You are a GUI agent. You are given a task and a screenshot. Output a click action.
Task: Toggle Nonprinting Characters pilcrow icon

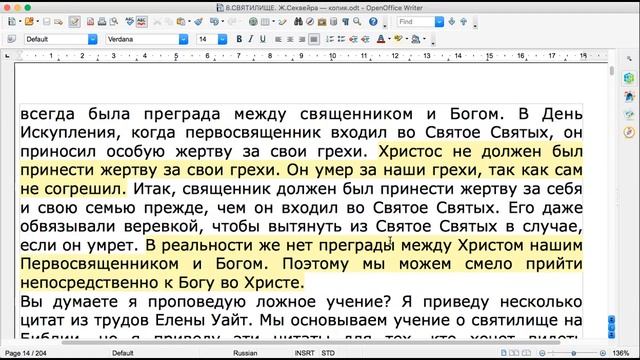click(345, 22)
